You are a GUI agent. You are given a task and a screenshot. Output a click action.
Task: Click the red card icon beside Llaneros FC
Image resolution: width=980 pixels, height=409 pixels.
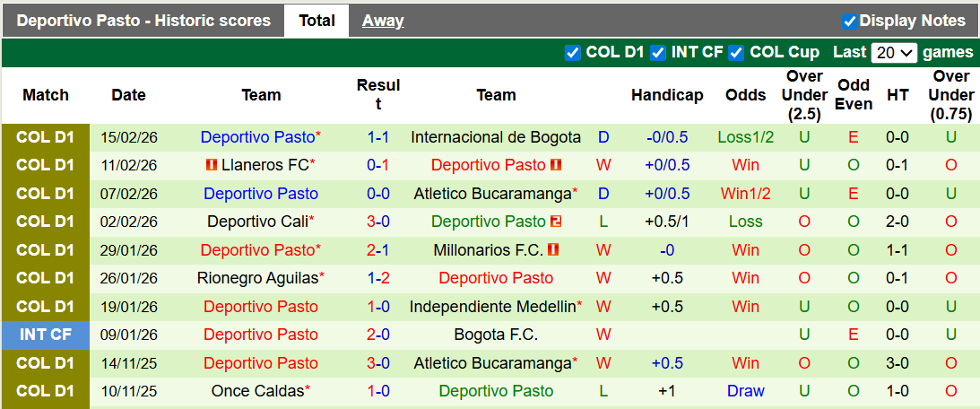pos(211,165)
